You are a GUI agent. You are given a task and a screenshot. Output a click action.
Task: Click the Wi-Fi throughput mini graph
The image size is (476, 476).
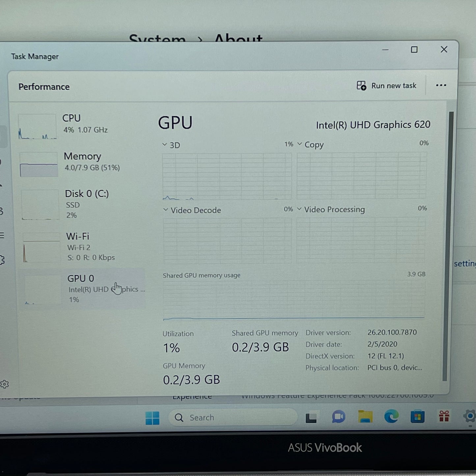[42, 247]
